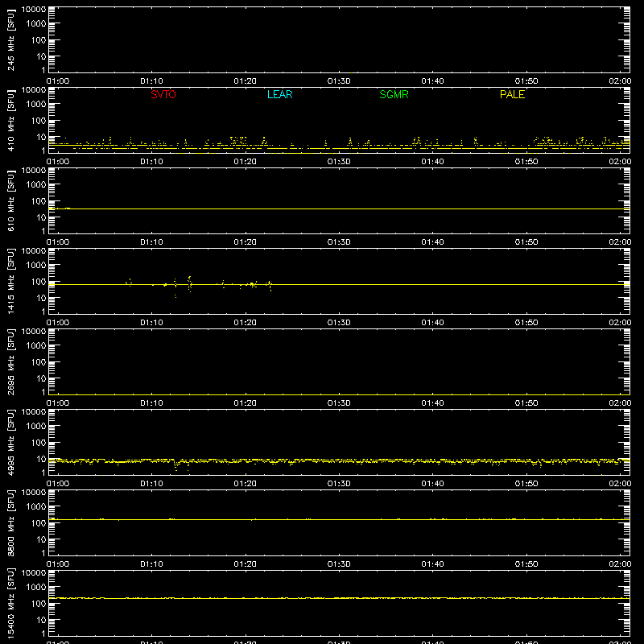Click the tallest spike cluster in 1415 MHz trace

coord(189,283)
